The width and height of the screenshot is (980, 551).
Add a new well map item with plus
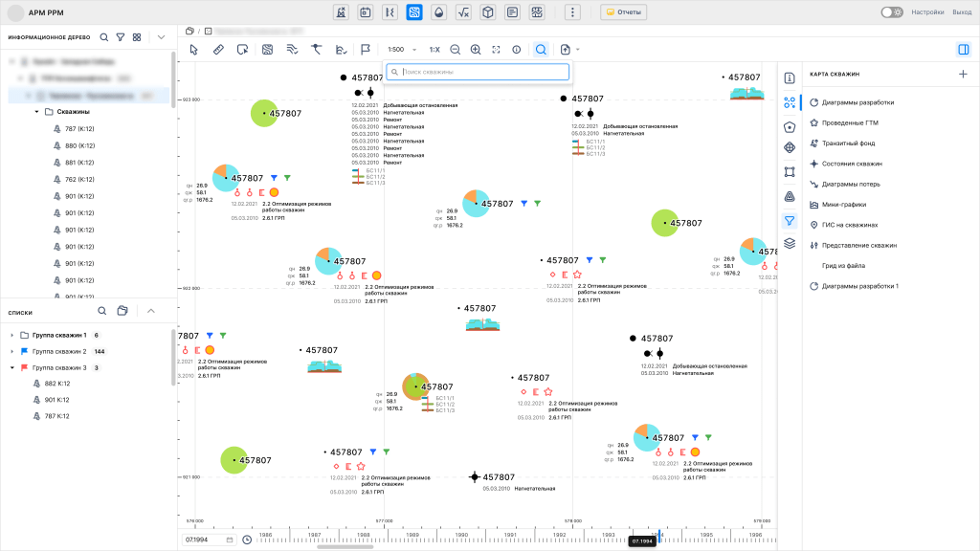point(963,74)
